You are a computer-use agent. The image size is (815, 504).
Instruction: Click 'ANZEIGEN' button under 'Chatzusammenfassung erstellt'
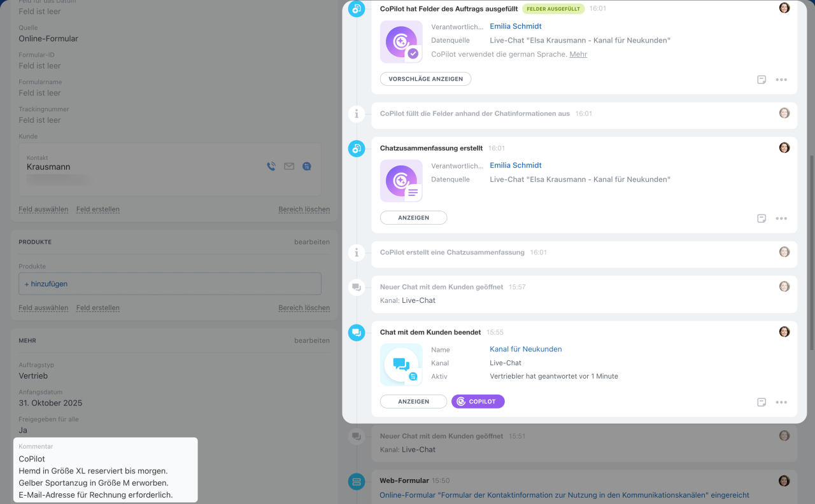413,218
